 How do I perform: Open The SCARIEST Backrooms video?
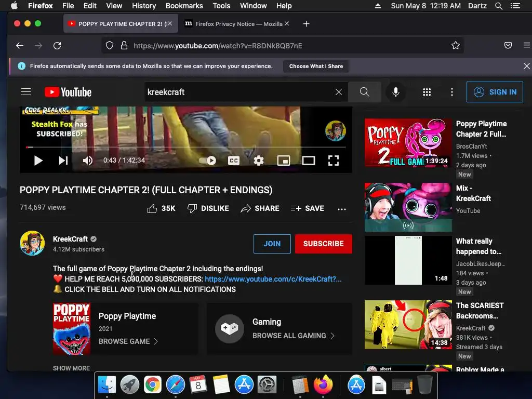click(x=408, y=325)
